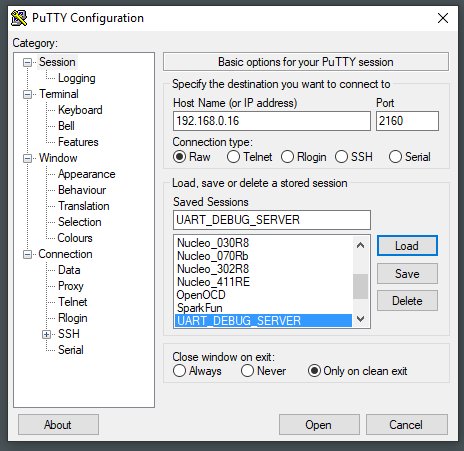Open the Features category

(78, 142)
